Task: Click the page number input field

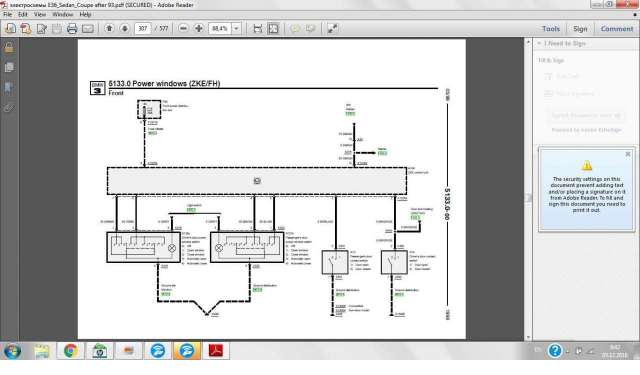Action: pyautogui.click(x=142, y=29)
